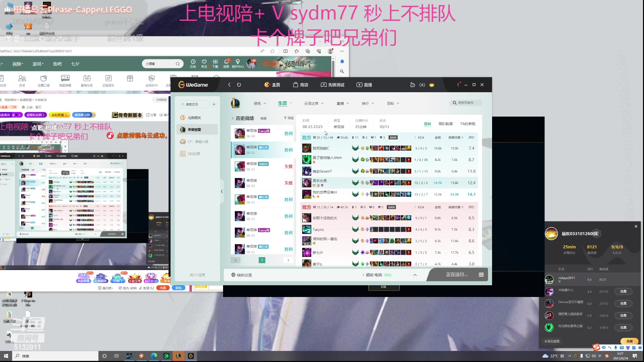The height and width of the screenshot is (362, 644).
Task: Select the 英雄联盟 icon in WeGame sidebar
Action: (183, 129)
